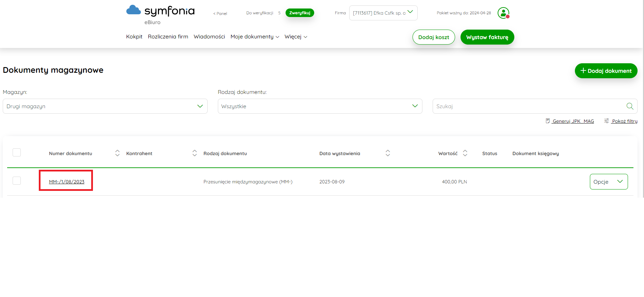Open document link MM-/1/08/2023
This screenshot has height=297, width=644.
point(67,182)
